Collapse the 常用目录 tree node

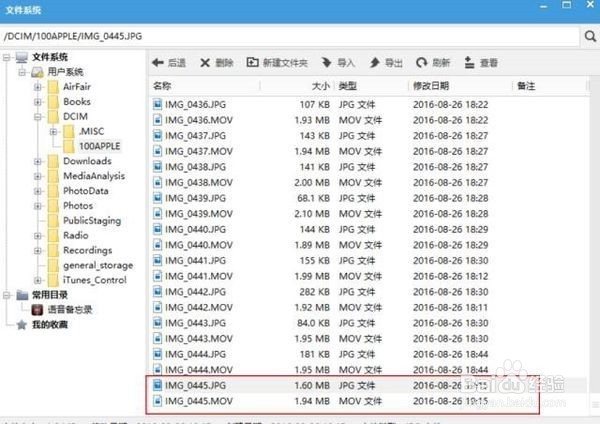tap(7, 295)
